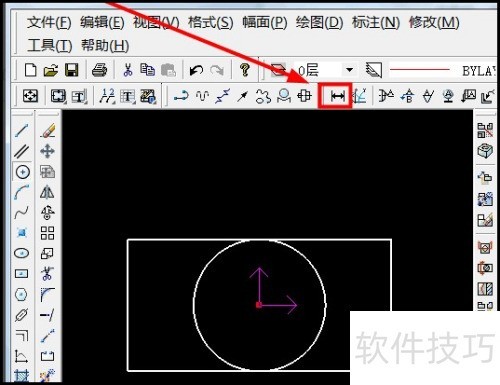Viewport: 500px width, 385px height.
Task: Click the wave curve toolbar icon
Action: 202,96
